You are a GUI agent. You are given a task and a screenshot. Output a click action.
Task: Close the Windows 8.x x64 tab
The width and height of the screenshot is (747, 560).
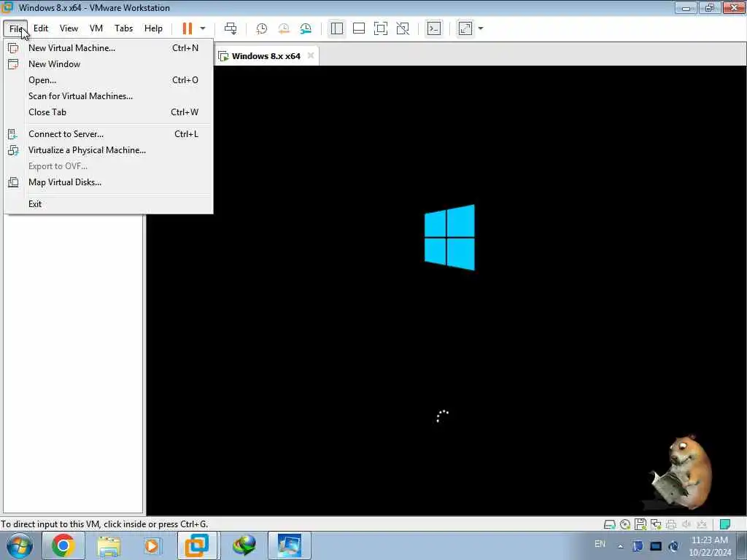coord(311,55)
